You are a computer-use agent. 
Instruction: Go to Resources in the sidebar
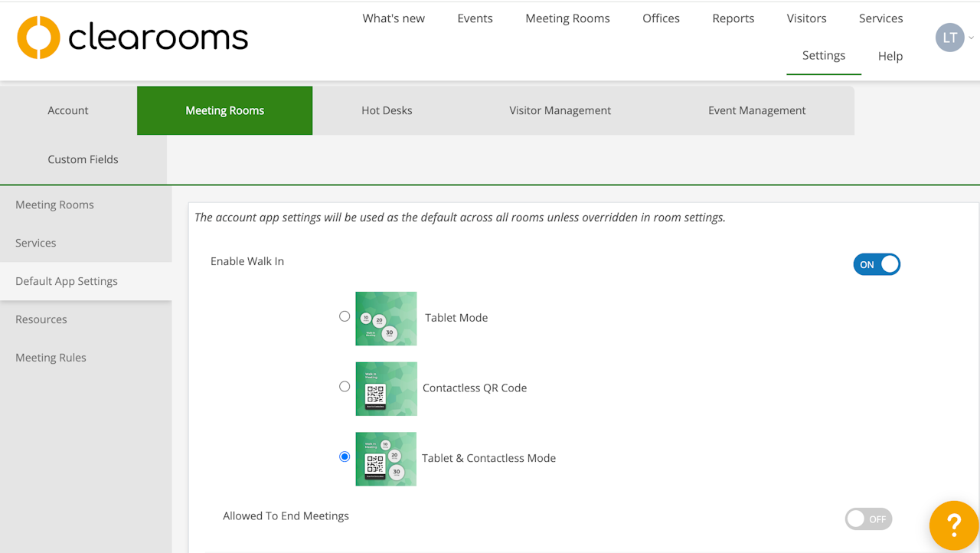[x=41, y=319]
